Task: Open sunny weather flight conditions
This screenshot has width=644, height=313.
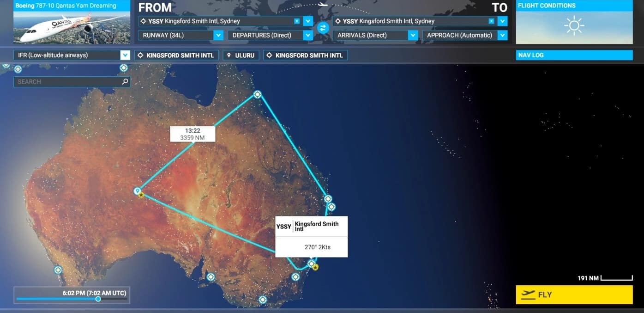Action: coord(574,26)
